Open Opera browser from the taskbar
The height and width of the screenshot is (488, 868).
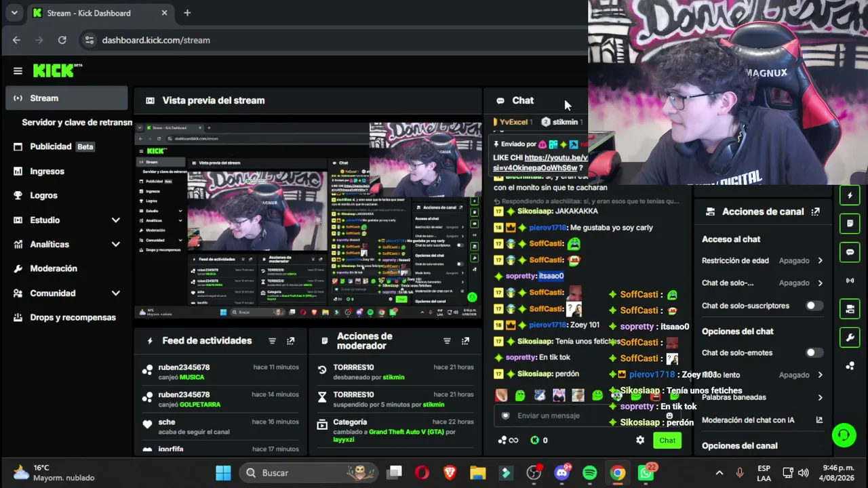422,472
